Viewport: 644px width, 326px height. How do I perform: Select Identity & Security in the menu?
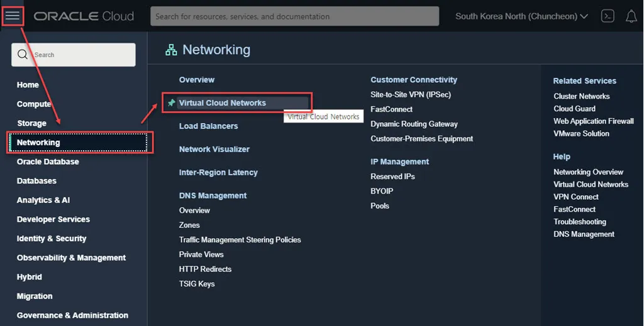tap(52, 239)
